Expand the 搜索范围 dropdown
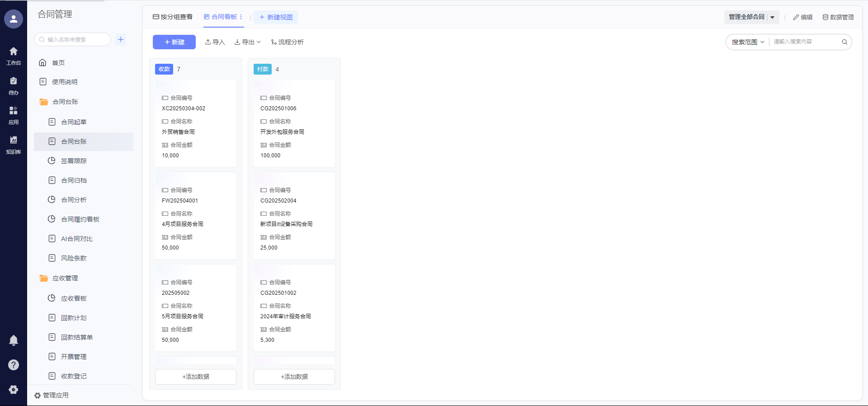The image size is (868, 406). (x=748, y=42)
